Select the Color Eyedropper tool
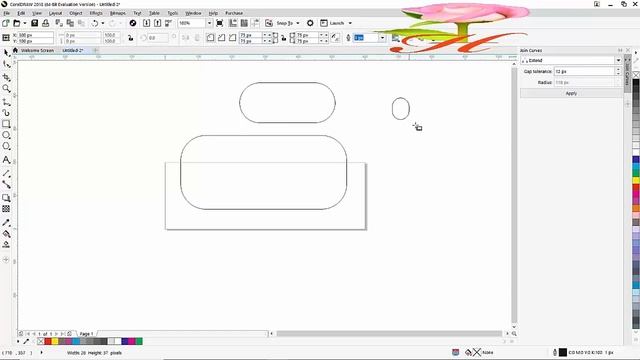Image resolution: width=640 pixels, height=360 pixels. click(x=6, y=223)
